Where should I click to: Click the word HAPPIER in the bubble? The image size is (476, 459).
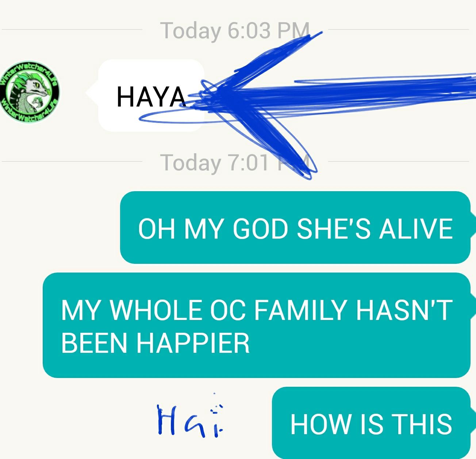point(193,343)
